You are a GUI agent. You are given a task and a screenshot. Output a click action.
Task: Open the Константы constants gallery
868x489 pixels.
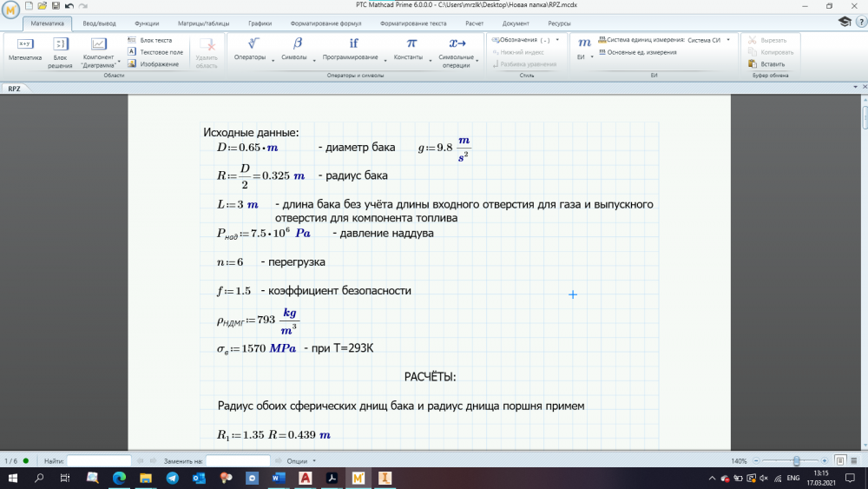pos(409,50)
